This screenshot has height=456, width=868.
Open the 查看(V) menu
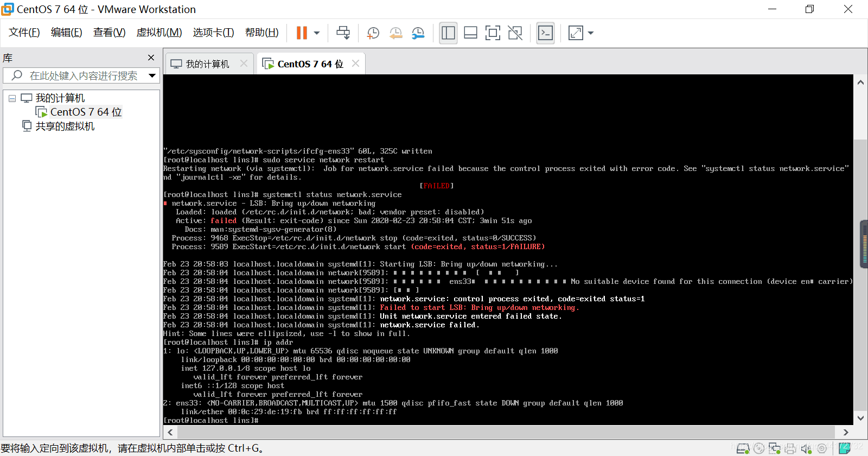pos(109,33)
